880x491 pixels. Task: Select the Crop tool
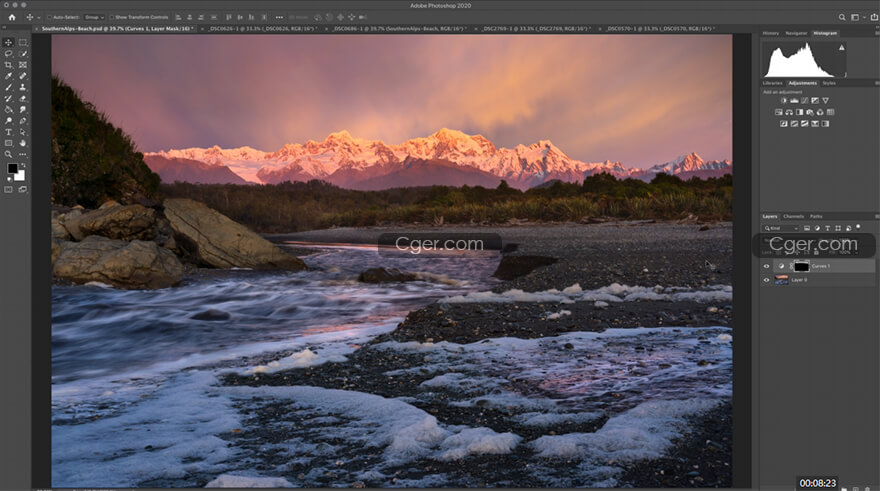pyautogui.click(x=9, y=65)
